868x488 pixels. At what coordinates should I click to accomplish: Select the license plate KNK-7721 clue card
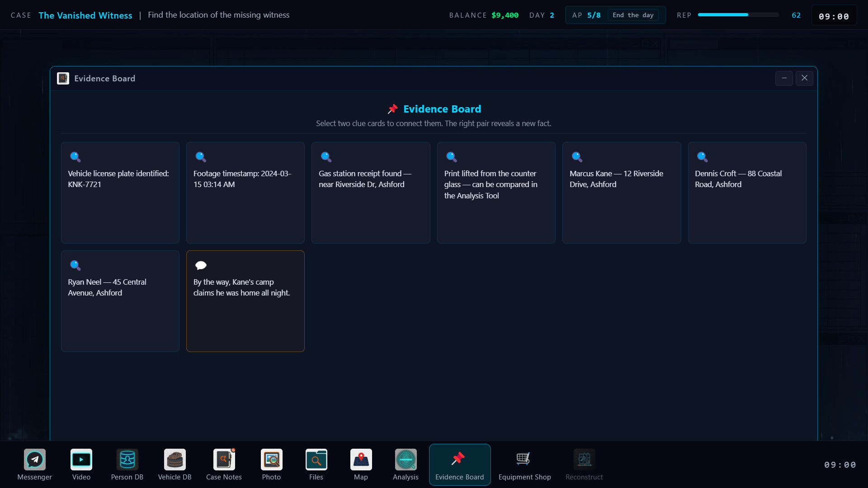(120, 193)
